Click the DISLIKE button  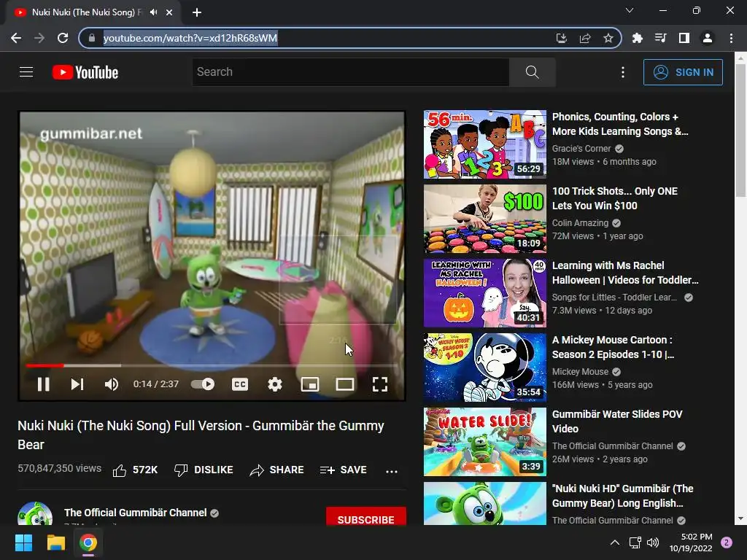tap(204, 470)
